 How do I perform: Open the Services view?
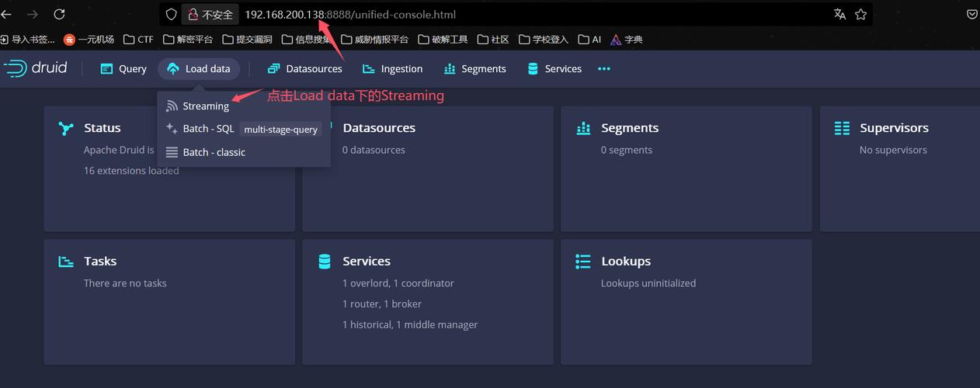pos(554,68)
